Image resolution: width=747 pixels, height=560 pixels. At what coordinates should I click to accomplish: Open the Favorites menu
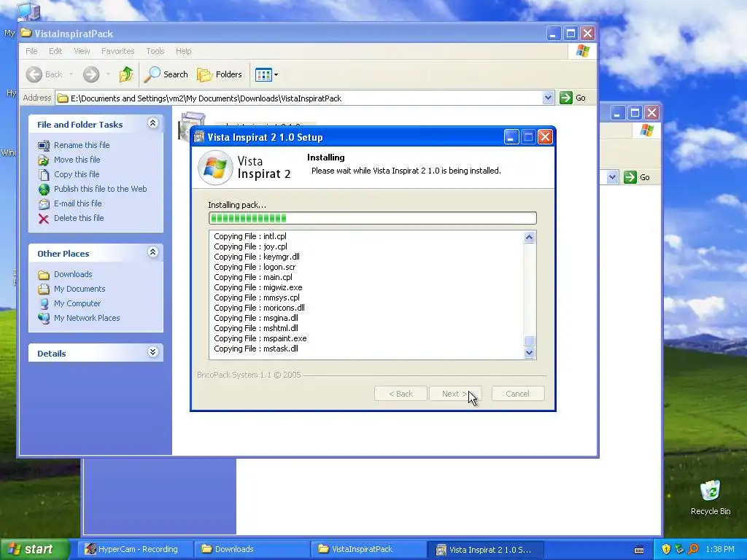[x=117, y=51]
